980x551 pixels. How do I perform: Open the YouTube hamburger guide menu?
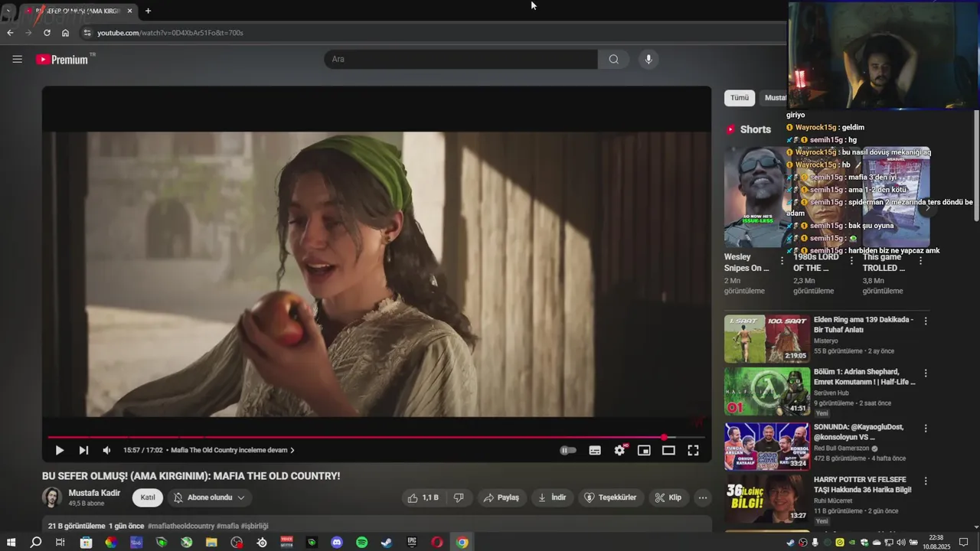17,59
